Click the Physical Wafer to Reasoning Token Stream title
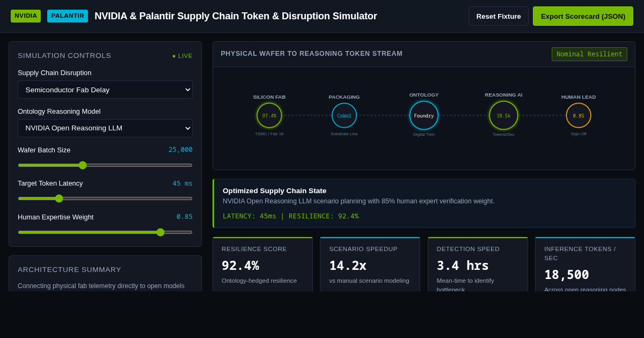 (x=312, y=54)
